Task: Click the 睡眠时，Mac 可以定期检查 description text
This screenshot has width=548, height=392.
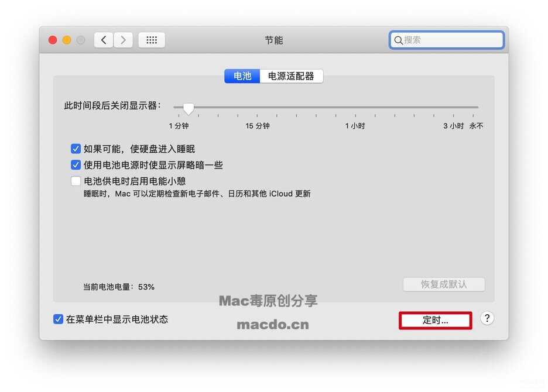Action: 197,194
